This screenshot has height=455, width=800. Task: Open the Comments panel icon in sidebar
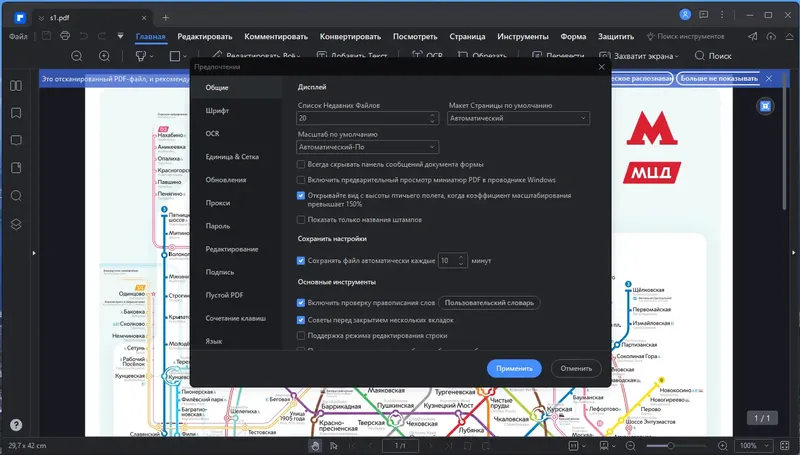click(16, 140)
